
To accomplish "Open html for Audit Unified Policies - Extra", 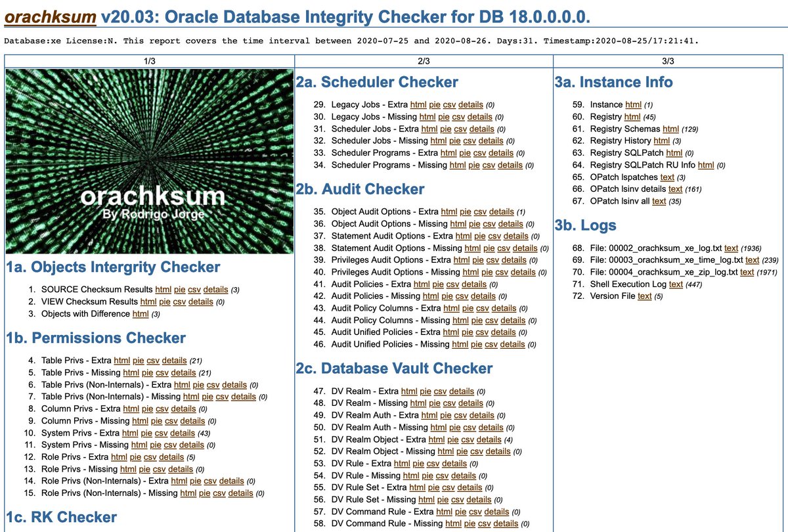I will 451,332.
